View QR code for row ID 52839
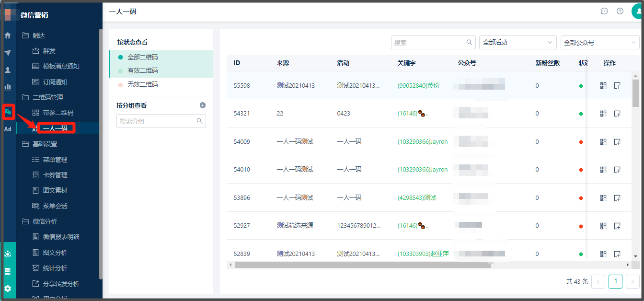This screenshot has width=644, height=301. [603, 254]
